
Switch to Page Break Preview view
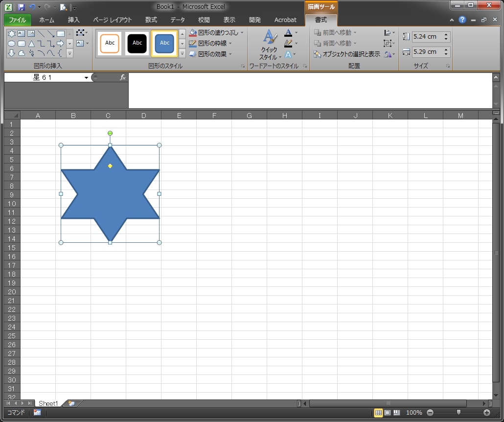coord(396,413)
